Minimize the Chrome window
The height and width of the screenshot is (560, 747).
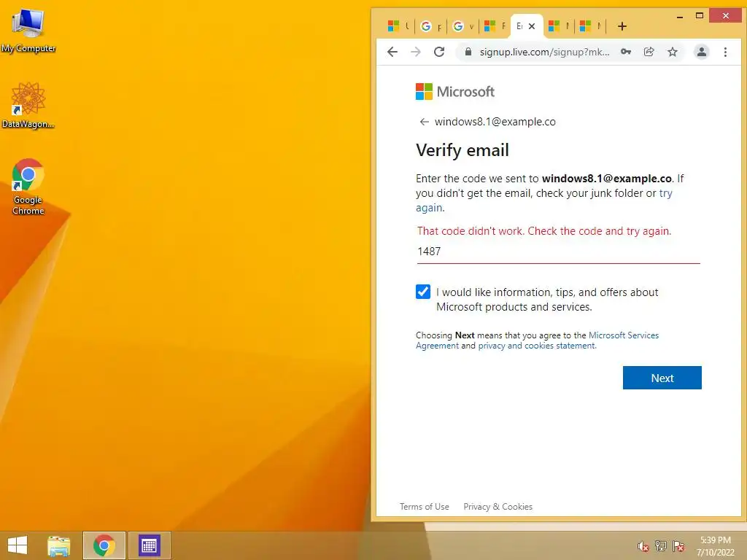pos(680,16)
